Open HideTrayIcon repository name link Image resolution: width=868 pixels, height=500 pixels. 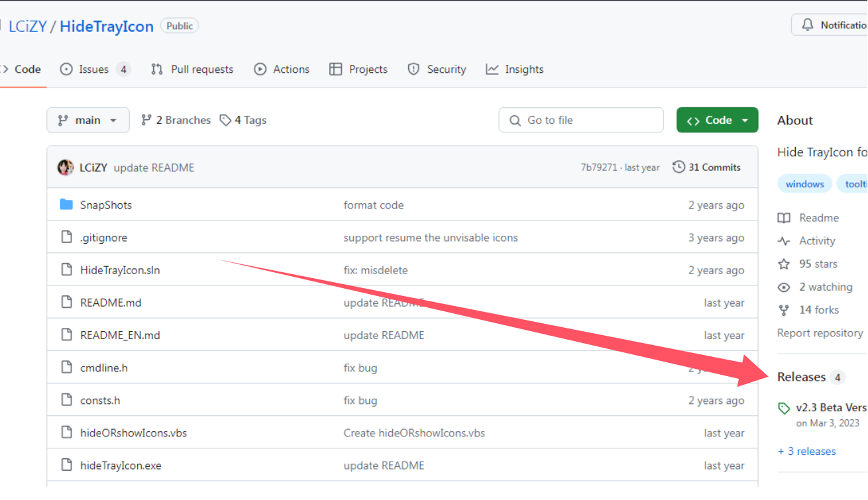tap(107, 26)
